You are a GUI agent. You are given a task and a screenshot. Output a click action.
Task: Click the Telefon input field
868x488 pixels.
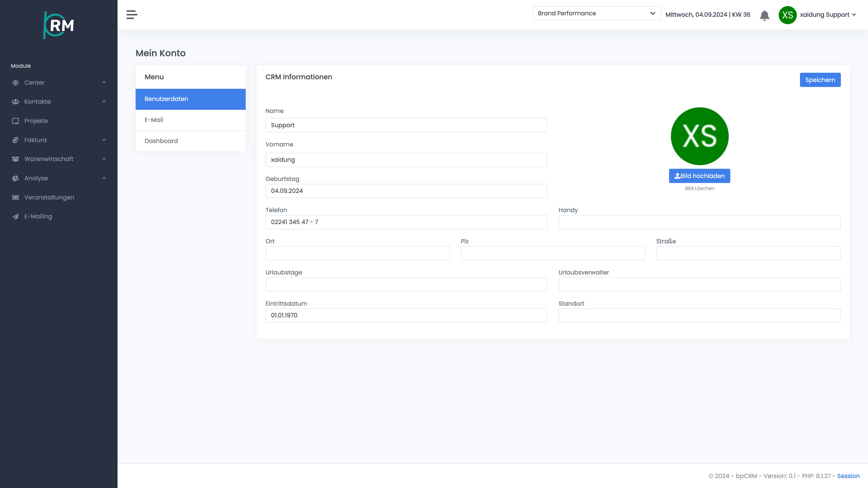click(x=406, y=222)
